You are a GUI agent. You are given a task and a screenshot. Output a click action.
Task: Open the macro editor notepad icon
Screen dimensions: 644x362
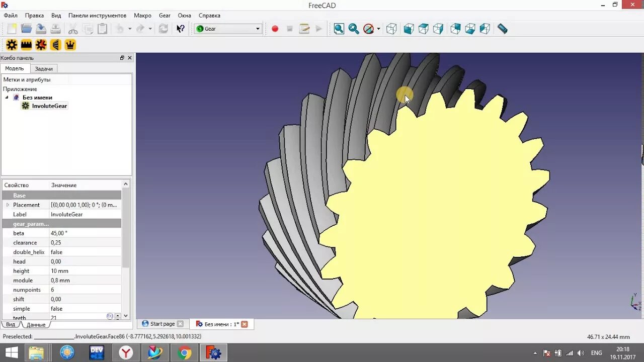tap(304, 29)
